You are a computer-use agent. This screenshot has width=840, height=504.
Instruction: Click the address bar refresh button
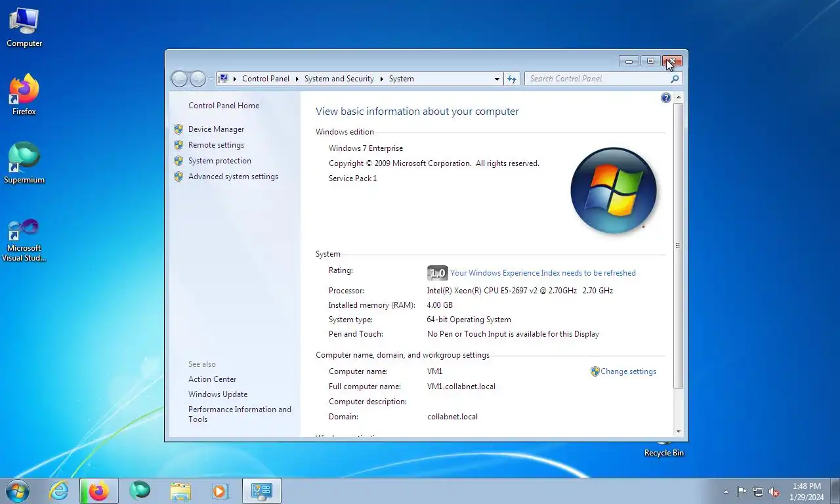coord(512,79)
